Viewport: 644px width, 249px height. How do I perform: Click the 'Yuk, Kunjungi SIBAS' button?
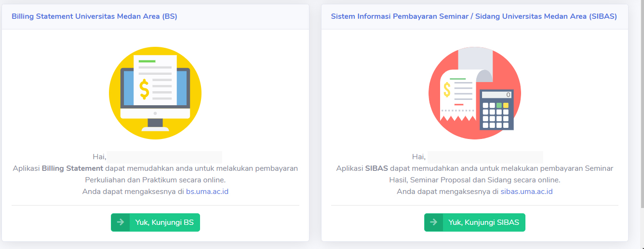(x=475, y=222)
